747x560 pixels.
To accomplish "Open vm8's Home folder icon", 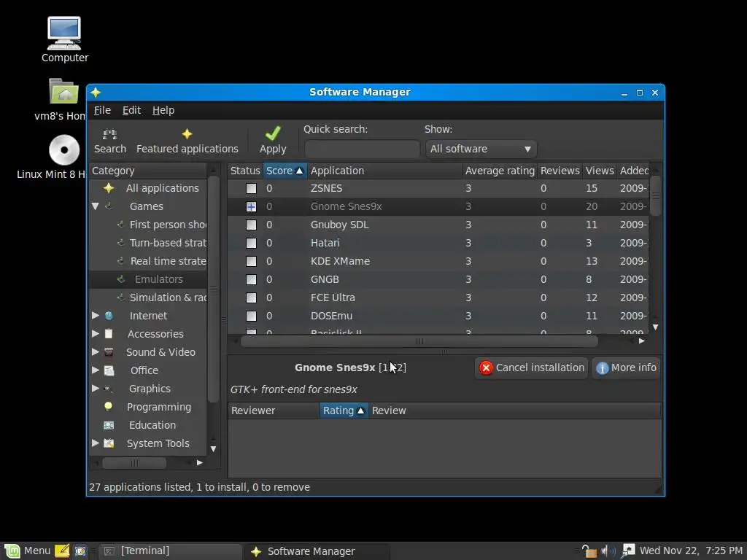I will click(64, 91).
